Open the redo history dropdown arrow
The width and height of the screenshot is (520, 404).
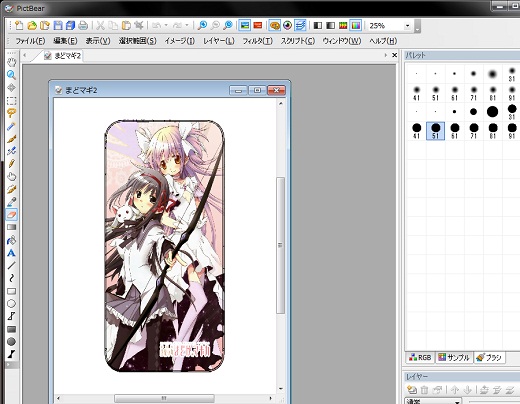[187, 25]
